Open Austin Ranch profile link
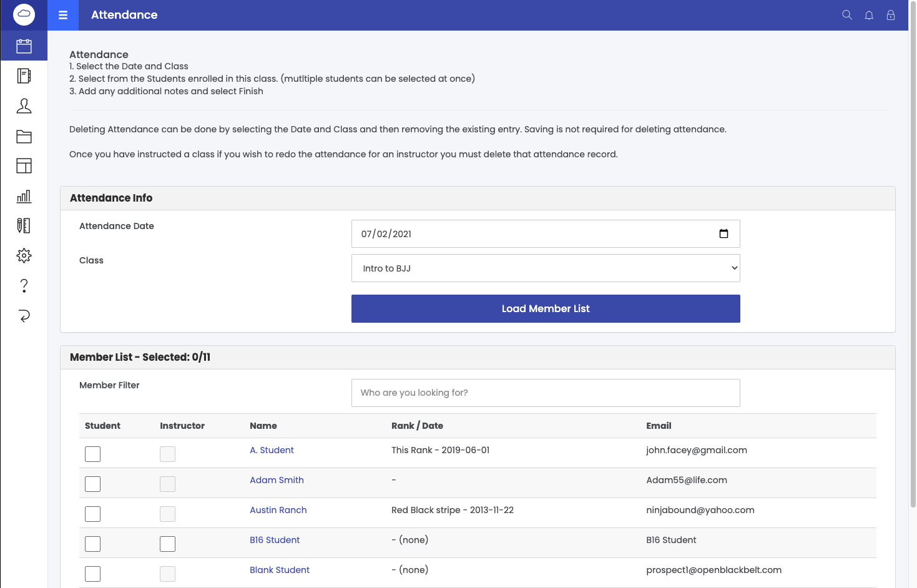Image resolution: width=917 pixels, height=588 pixels. coord(278,510)
